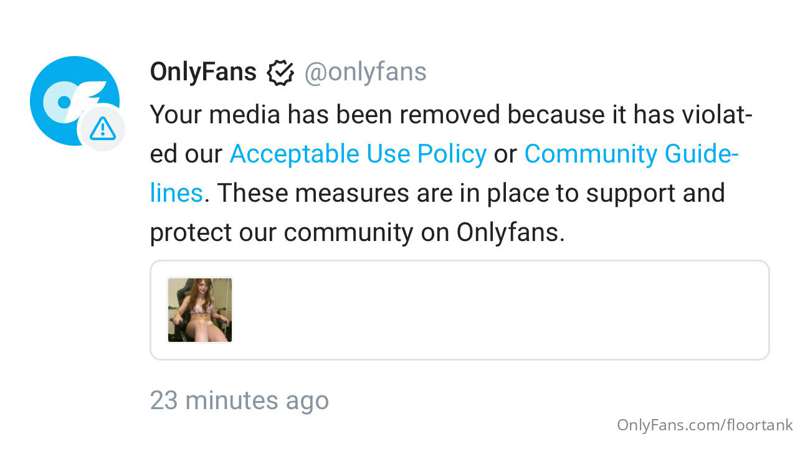Click the OnlyFans display name
Image resolution: width=800 pixels, height=449 pixels.
pyautogui.click(x=203, y=71)
